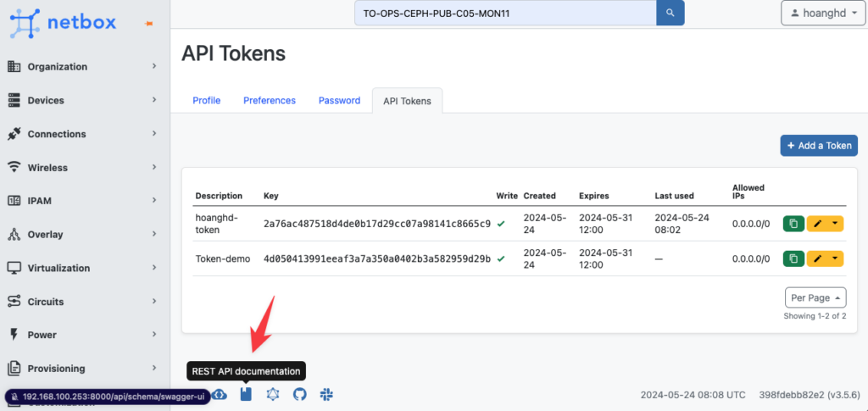This screenshot has height=411, width=868.
Task: Edit the hoanghd-token with pencil button
Action: tap(818, 224)
